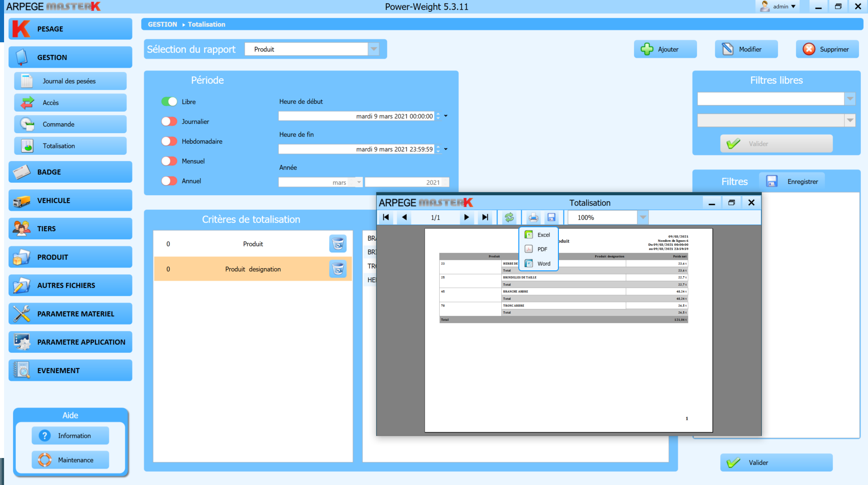Image resolution: width=868 pixels, height=485 pixels.
Task: Enable the Journalier period toggle
Action: (169, 121)
